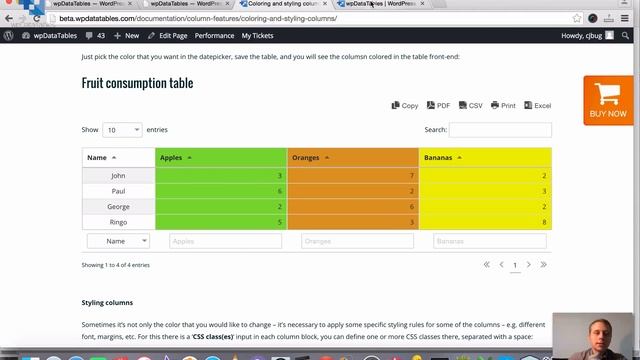Open the New content menu
The height and width of the screenshot is (360, 640).
coord(127,36)
